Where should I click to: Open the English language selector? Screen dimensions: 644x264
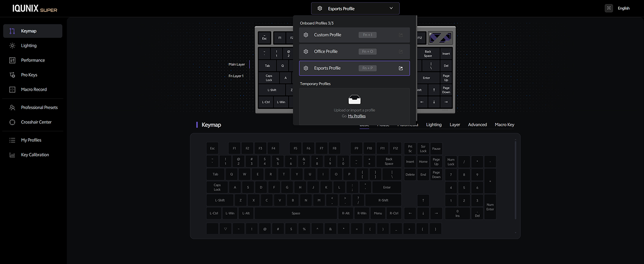624,8
